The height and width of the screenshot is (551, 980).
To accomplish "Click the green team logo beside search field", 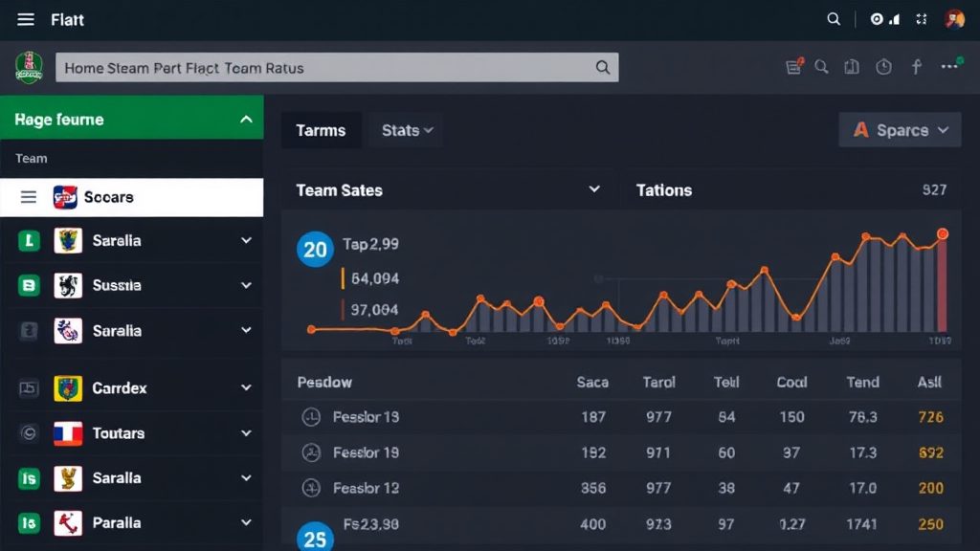I will pos(29,68).
